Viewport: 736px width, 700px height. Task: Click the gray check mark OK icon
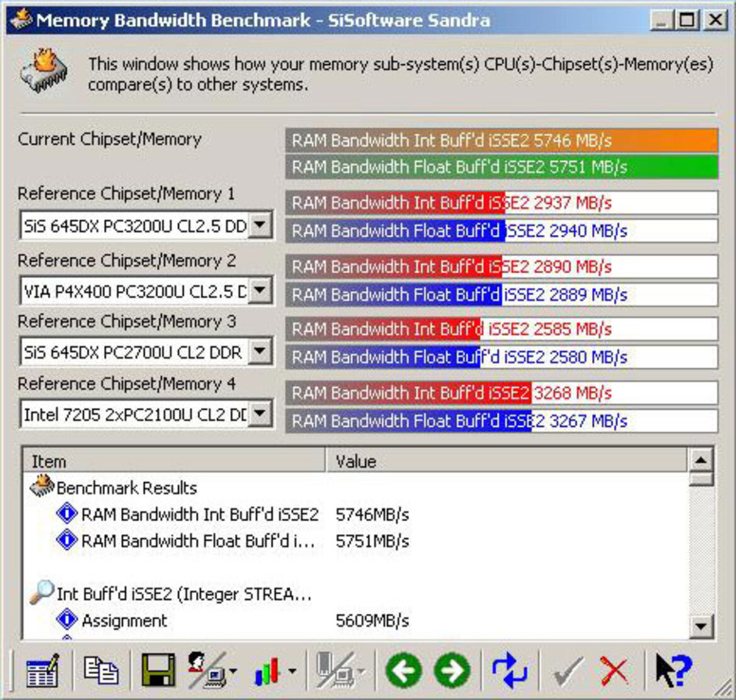tap(569, 671)
